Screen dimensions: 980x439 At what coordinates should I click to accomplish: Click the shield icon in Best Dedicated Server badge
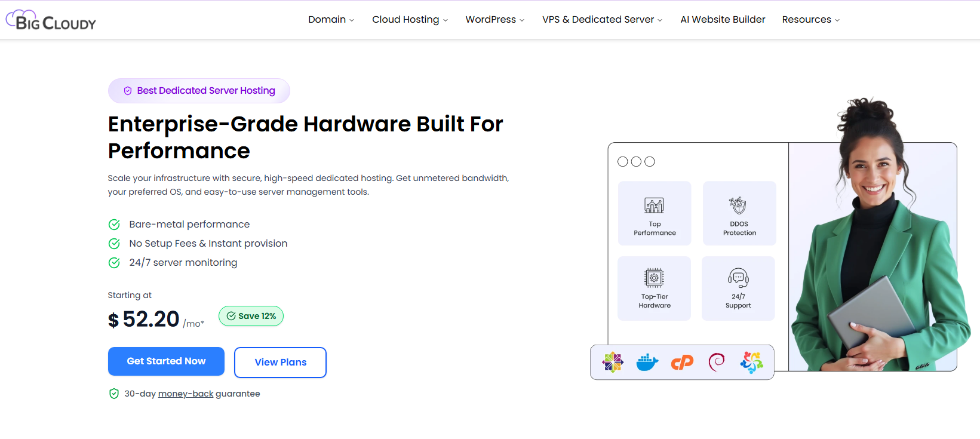[128, 91]
